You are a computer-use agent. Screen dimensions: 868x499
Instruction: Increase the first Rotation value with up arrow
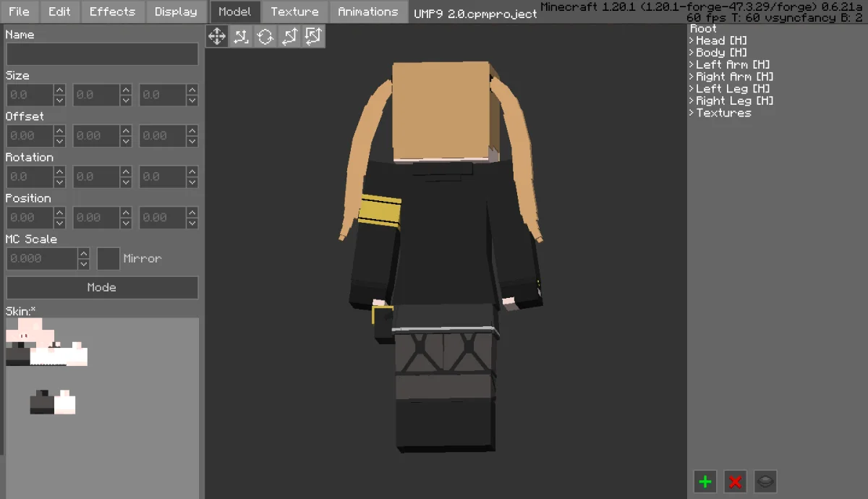(60, 171)
